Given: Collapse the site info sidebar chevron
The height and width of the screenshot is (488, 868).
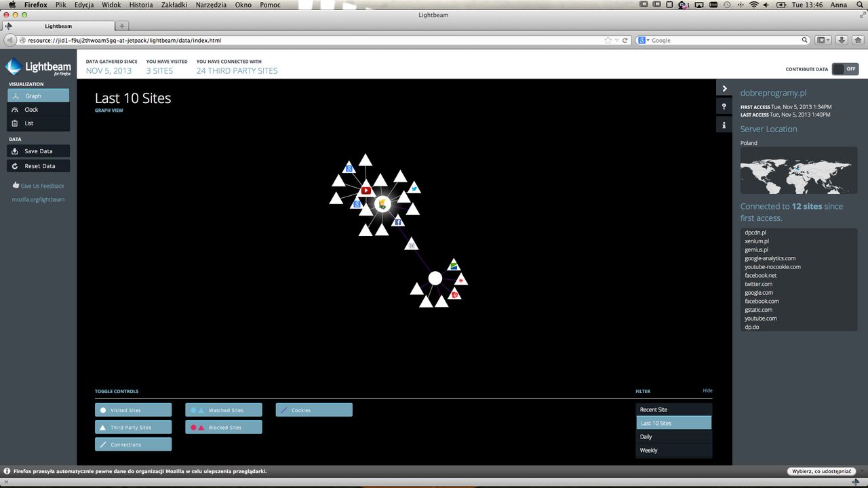Looking at the screenshot, I should pyautogui.click(x=724, y=89).
